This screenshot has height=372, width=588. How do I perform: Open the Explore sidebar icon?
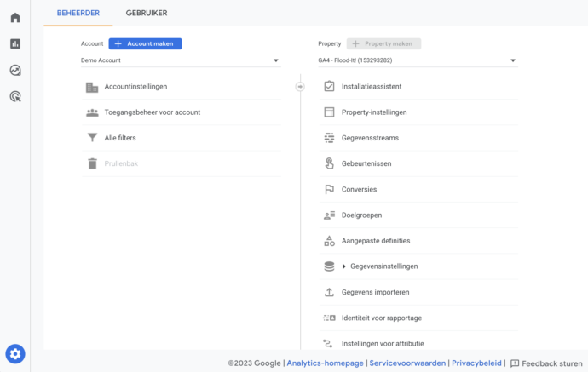point(15,71)
